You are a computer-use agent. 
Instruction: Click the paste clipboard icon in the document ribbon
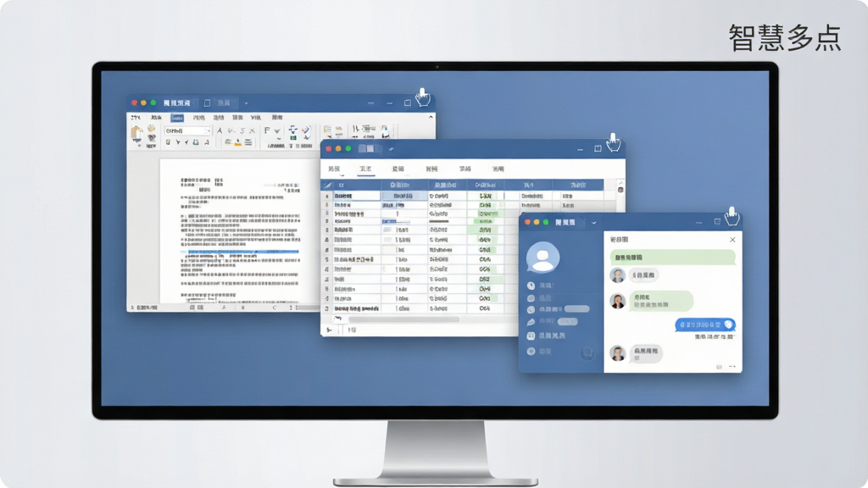pyautogui.click(x=136, y=135)
